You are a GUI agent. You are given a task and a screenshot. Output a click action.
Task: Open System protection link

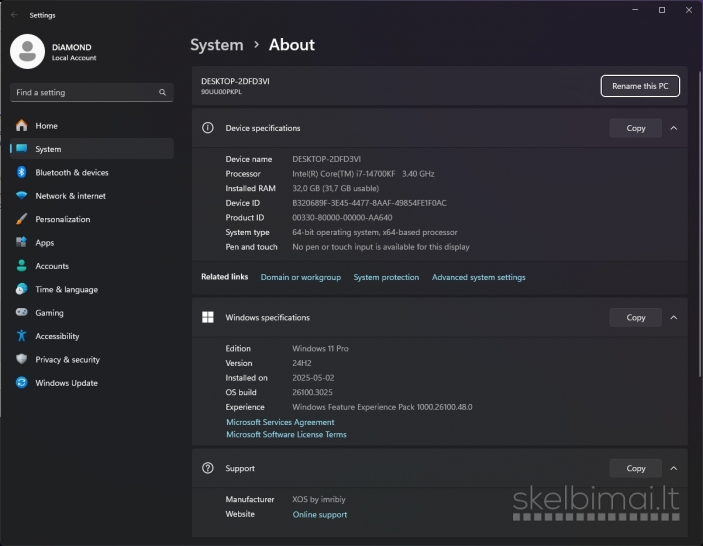(x=386, y=277)
